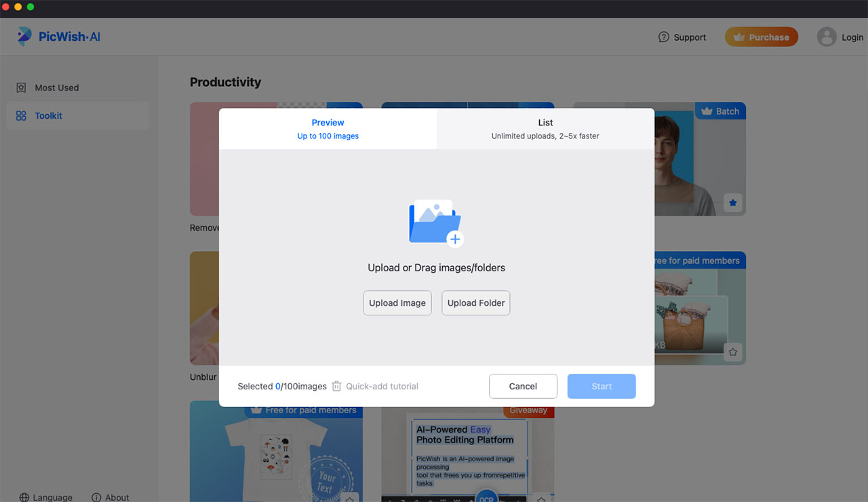Image resolution: width=868 pixels, height=502 pixels.
Task: Switch to the List tab
Action: pyautogui.click(x=545, y=129)
